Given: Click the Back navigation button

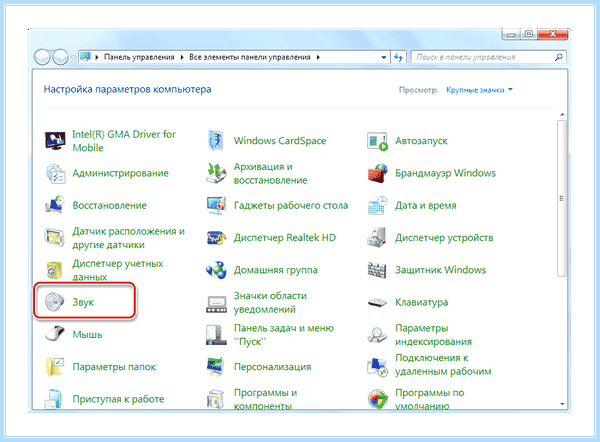Looking at the screenshot, I should [42, 57].
